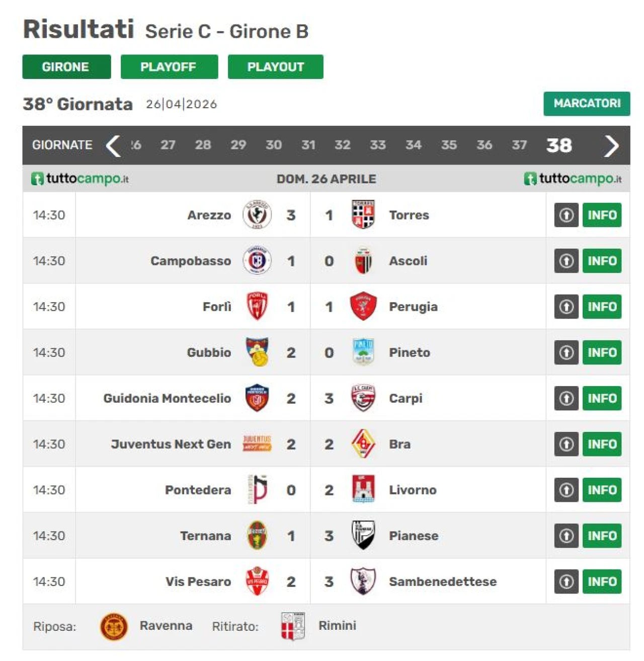Switch to the PLAYOFF tab

coord(169,67)
